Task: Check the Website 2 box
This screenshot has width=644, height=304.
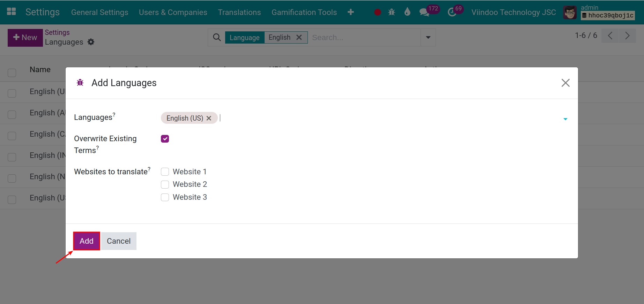Action: pyautogui.click(x=165, y=184)
